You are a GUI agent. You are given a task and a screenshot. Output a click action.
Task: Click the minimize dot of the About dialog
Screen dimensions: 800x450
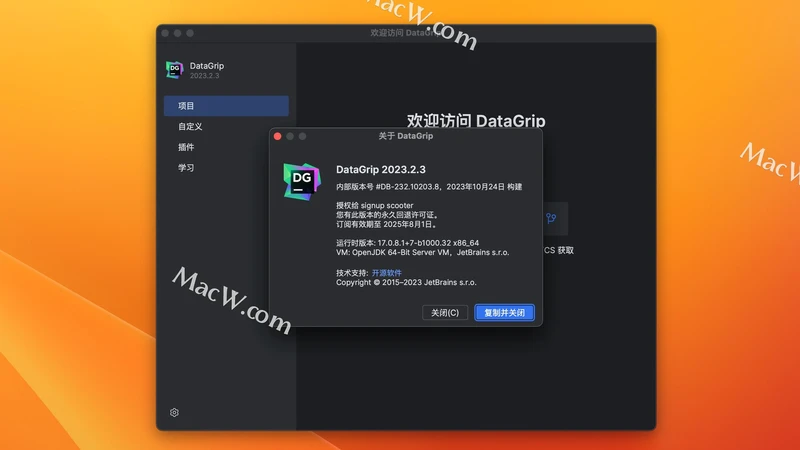(x=290, y=135)
